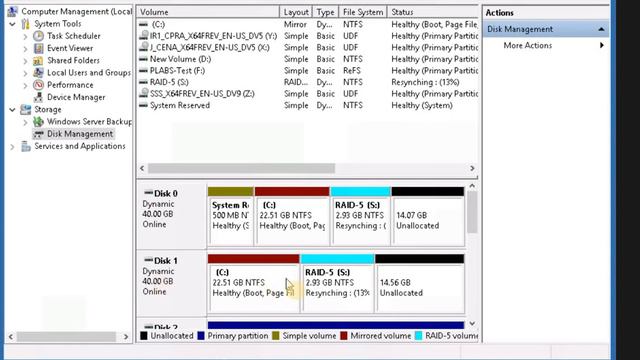Click the drive icon of the (C:) volume row

[143, 24]
